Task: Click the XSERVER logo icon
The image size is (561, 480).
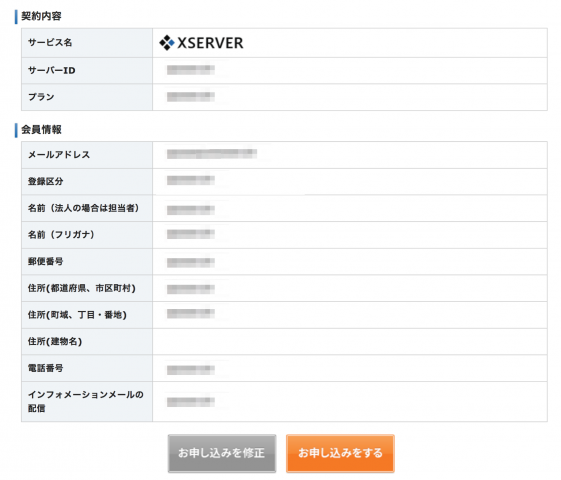Action: (167, 43)
